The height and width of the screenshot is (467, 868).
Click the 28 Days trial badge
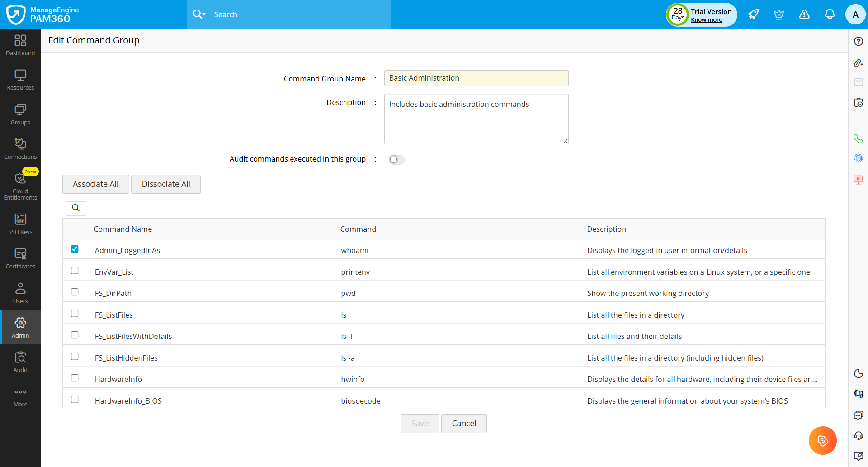678,14
